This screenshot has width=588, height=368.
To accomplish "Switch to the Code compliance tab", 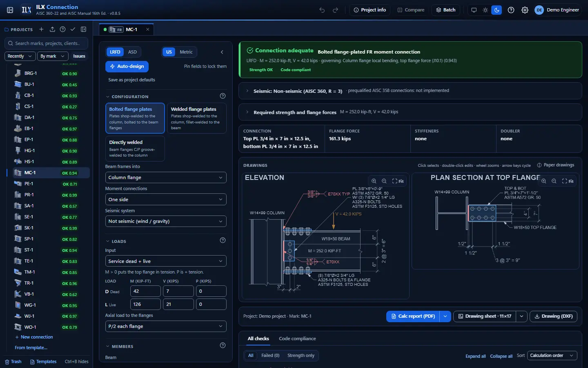I will tap(297, 339).
